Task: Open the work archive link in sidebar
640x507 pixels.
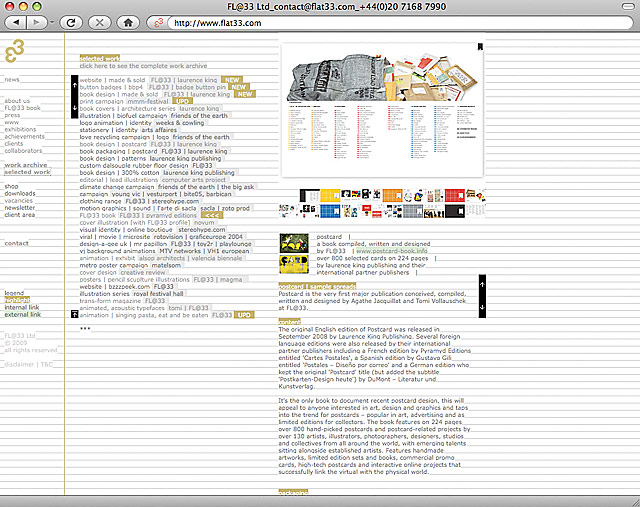Action: (26, 165)
